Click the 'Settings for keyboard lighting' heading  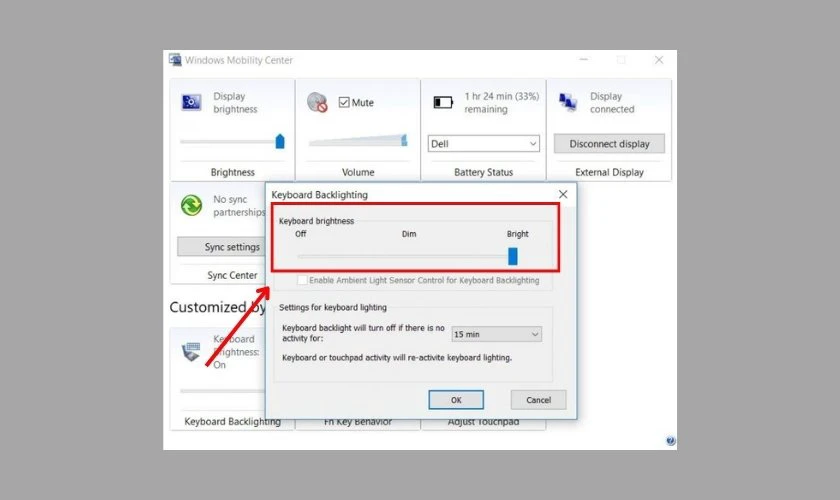(333, 307)
